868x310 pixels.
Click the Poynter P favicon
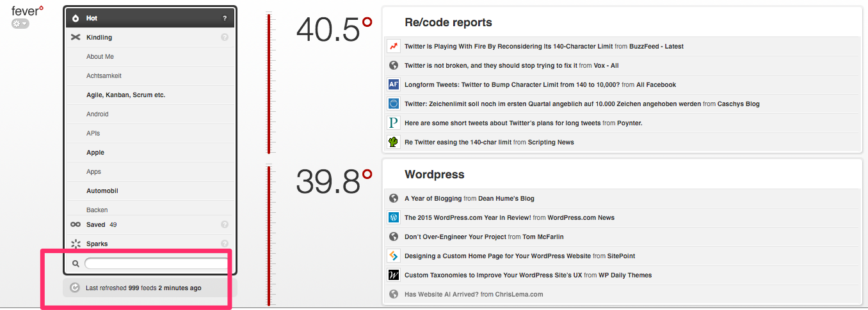coord(394,123)
